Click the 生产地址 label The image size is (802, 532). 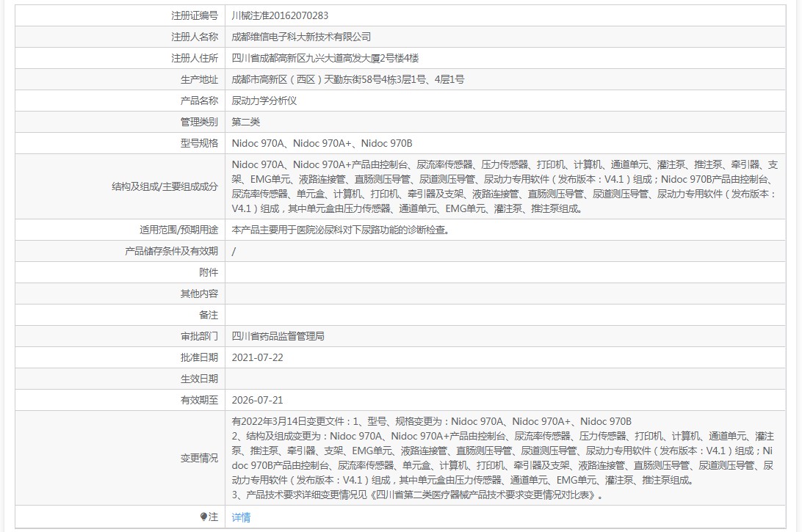pos(199,80)
